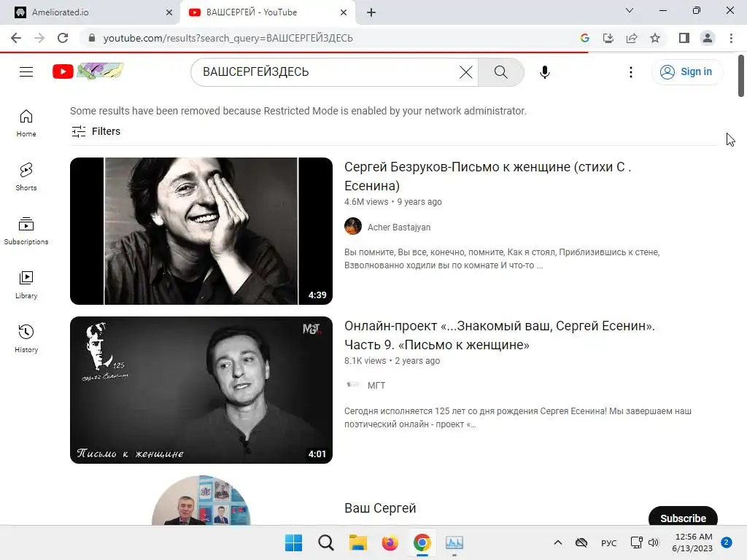
Task: Share this page icon
Action: click(x=632, y=38)
